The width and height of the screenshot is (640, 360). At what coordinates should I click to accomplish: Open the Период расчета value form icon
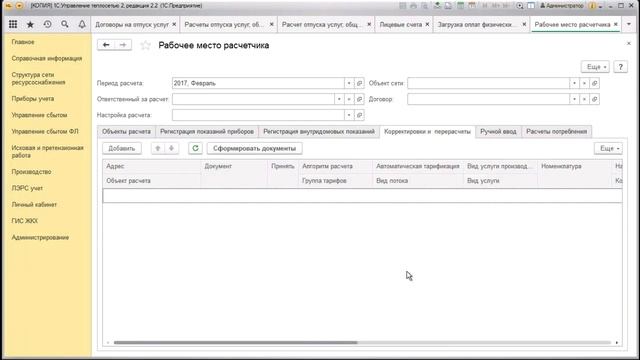click(x=359, y=83)
